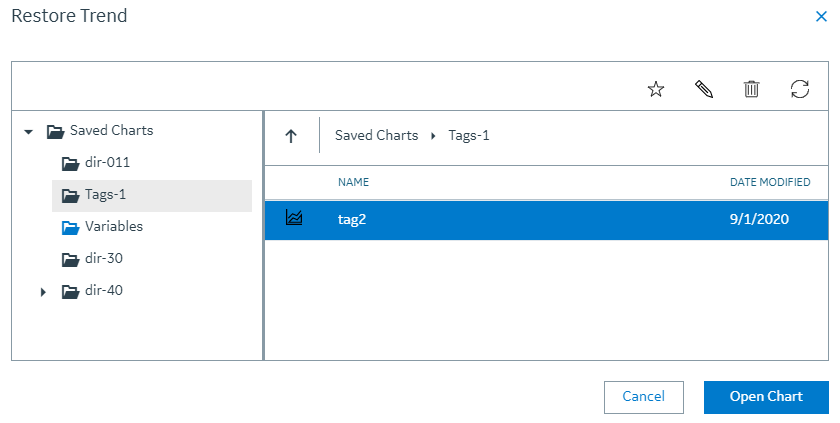Sort by the NAME column header
Viewport: 840px width, 423px height.
point(353,182)
